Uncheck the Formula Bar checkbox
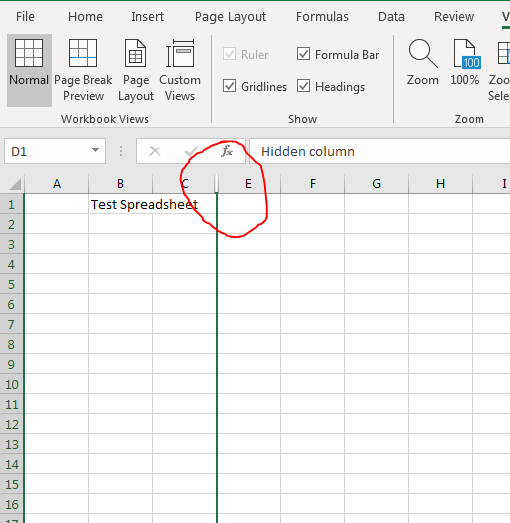The image size is (510, 523). point(304,54)
